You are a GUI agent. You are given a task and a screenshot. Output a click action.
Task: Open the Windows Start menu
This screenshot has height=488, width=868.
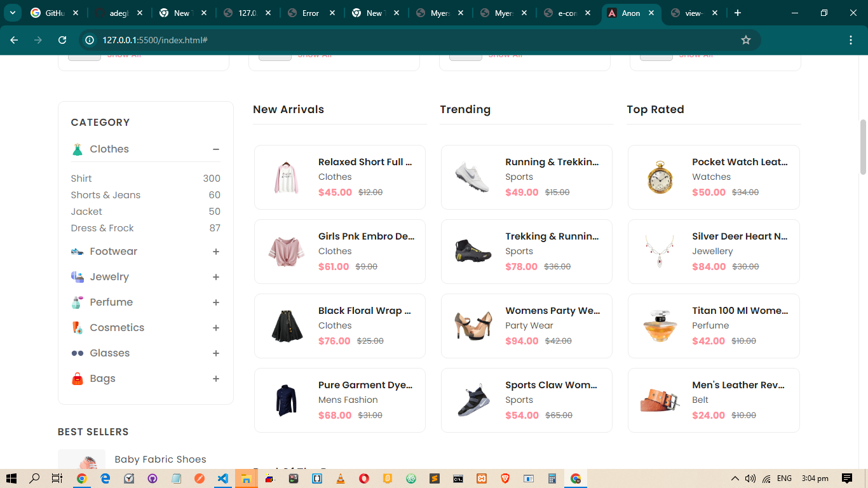point(11,478)
